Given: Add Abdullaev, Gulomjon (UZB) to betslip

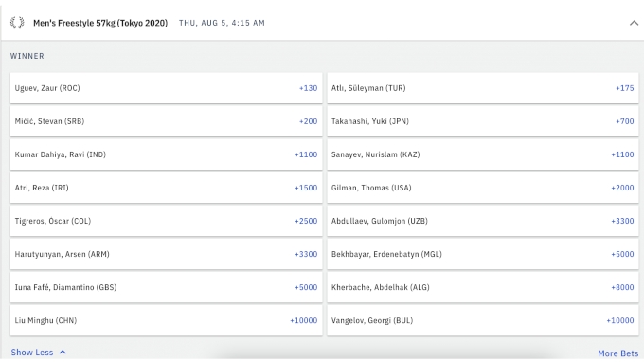Looking at the screenshot, I should click(x=483, y=221).
